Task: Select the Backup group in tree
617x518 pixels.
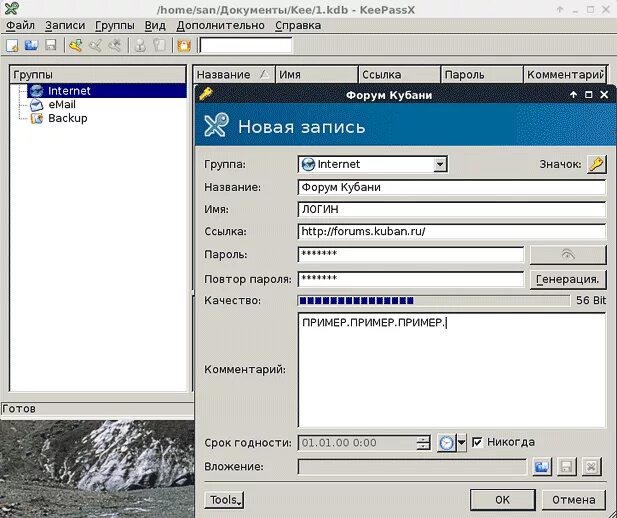Action: pos(59,118)
